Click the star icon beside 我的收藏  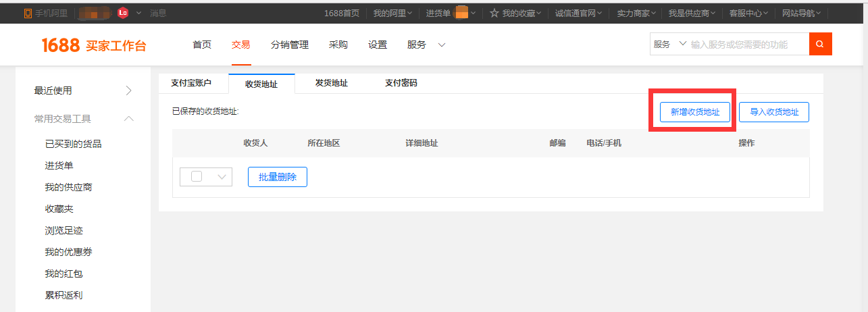[494, 13]
